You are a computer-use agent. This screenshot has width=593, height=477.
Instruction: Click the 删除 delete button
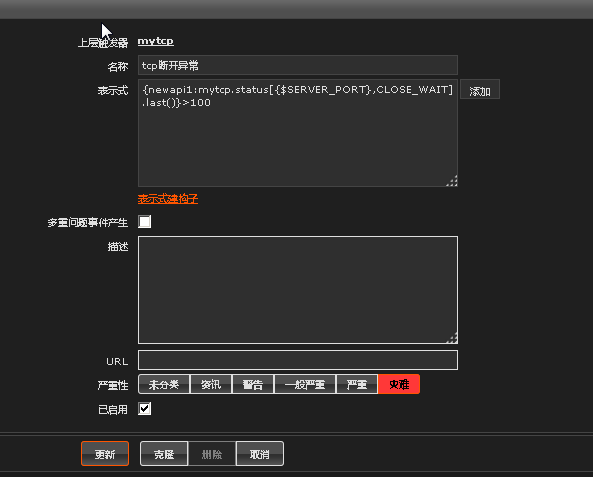click(x=212, y=454)
